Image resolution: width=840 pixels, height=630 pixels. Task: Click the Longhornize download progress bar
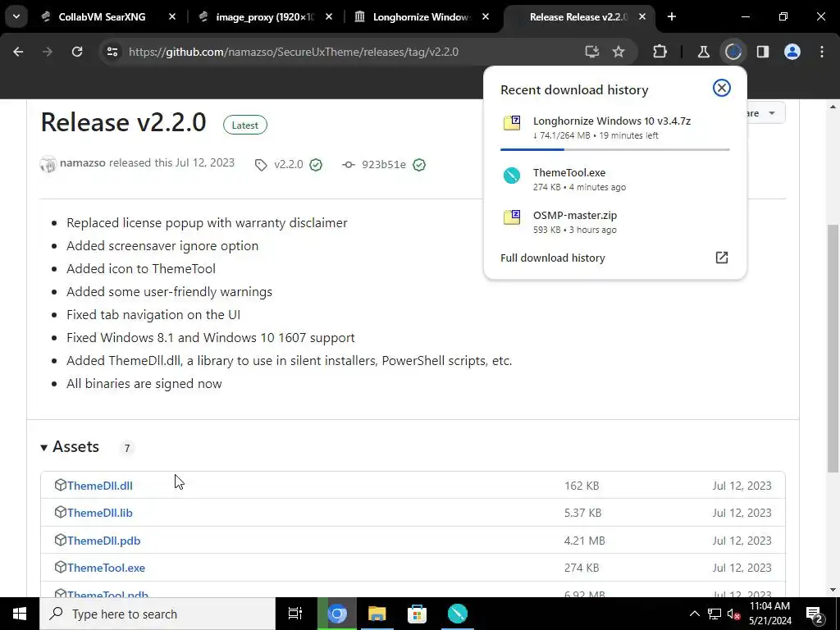coord(615,149)
